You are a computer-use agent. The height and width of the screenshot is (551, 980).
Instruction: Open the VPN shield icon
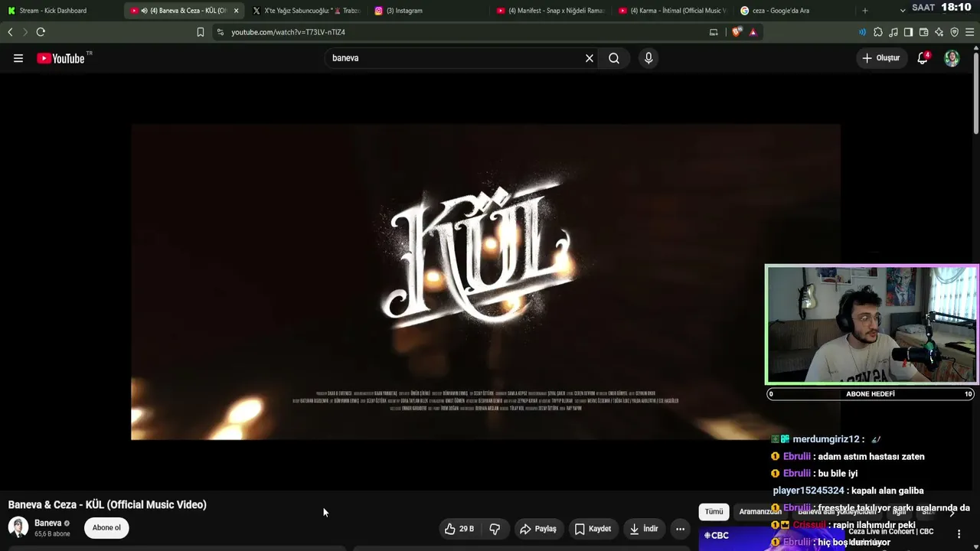pyautogui.click(x=954, y=32)
